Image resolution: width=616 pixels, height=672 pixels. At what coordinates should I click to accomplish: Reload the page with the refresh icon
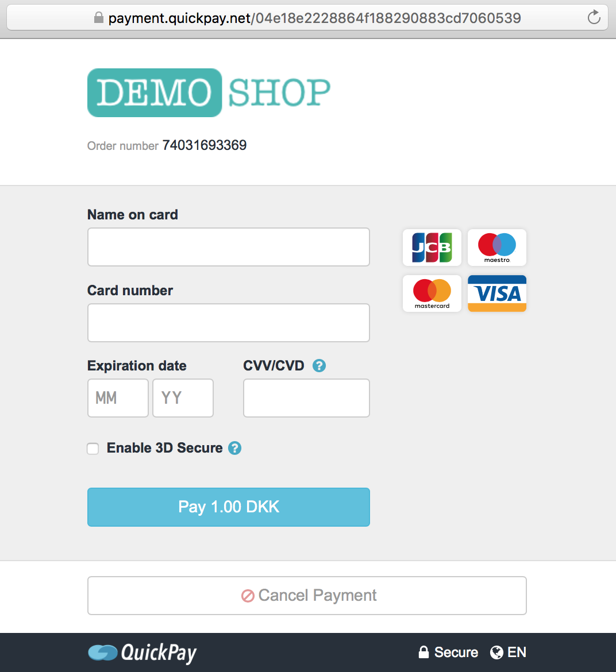594,18
